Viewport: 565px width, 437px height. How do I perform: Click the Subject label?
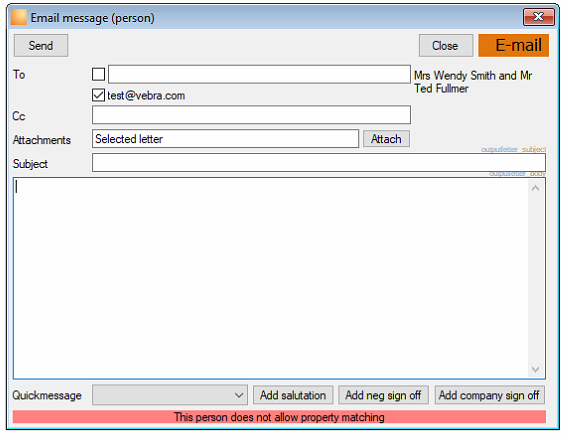[30, 164]
